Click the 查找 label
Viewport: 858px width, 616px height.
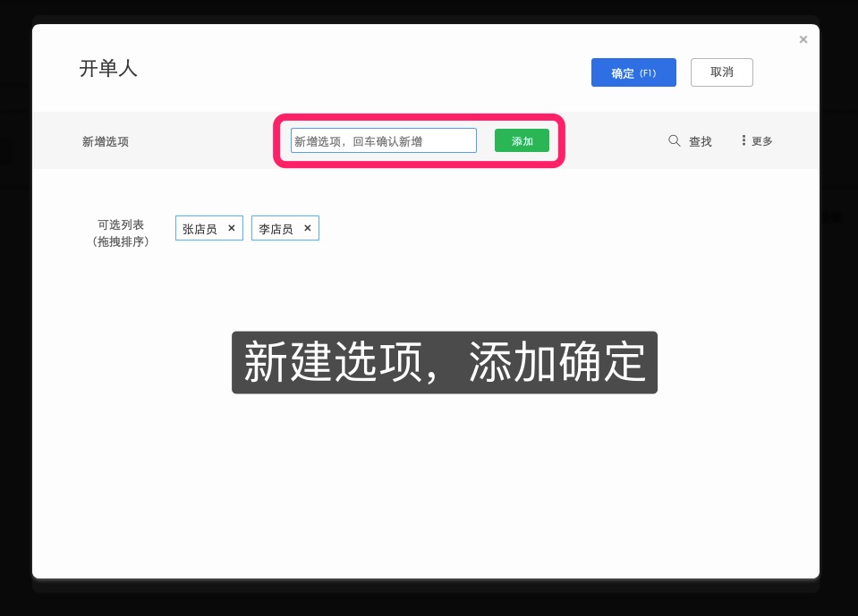click(700, 141)
